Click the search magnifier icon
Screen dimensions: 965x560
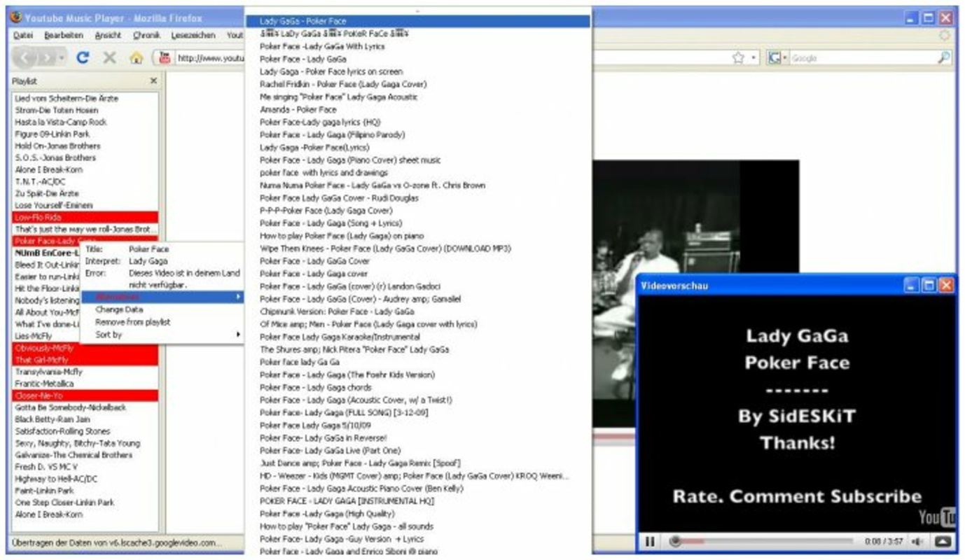click(x=944, y=58)
